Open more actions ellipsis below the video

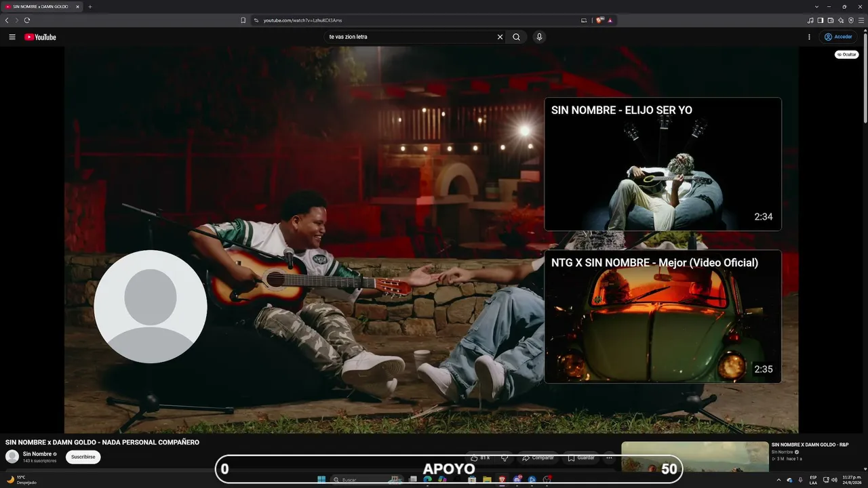[609, 458]
